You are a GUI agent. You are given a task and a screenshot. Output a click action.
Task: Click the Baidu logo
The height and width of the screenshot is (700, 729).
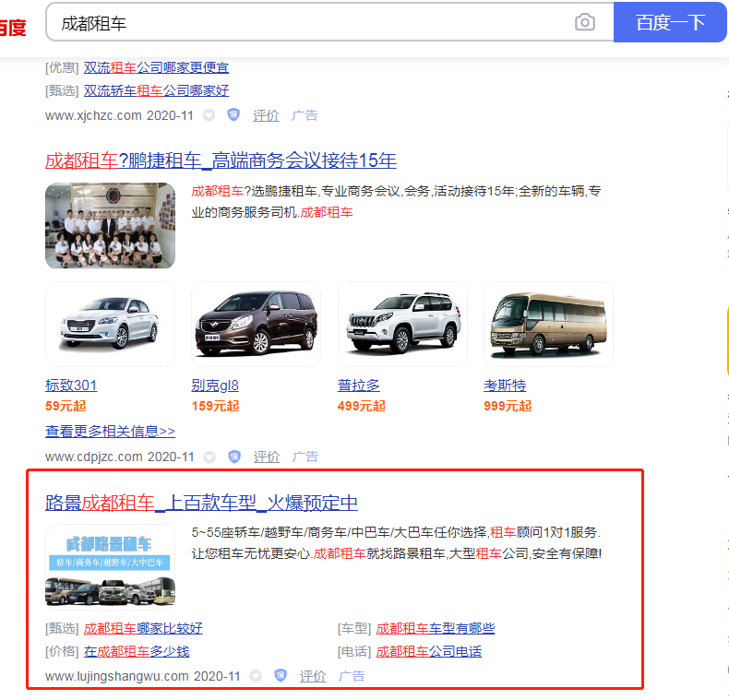click(12, 26)
